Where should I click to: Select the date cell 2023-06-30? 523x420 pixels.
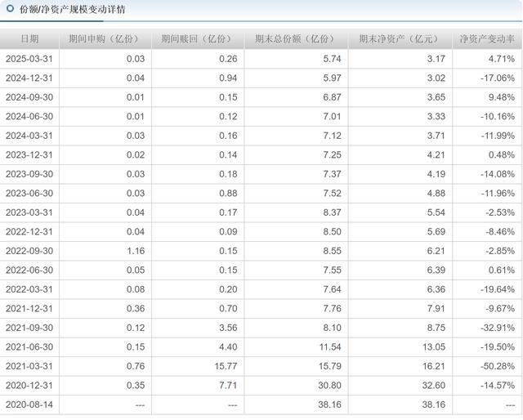[29, 193]
